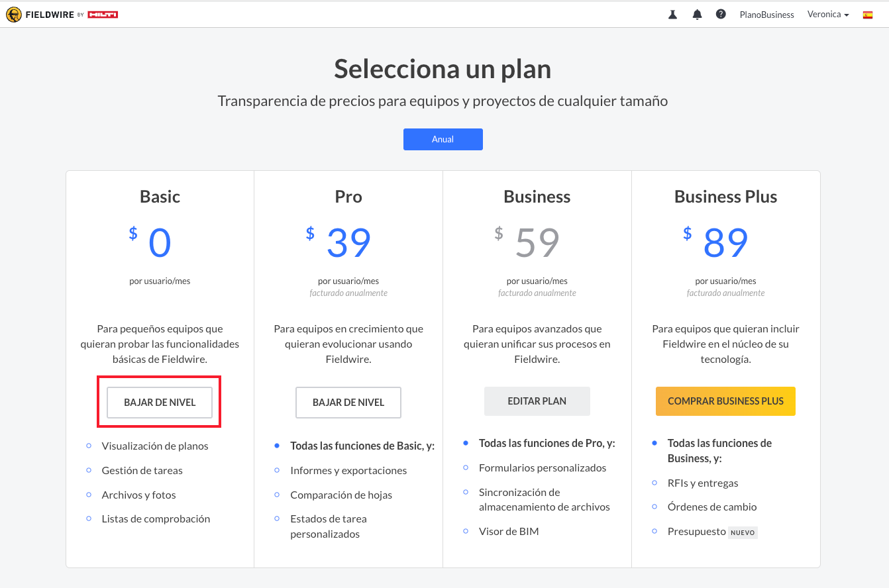Click the Spanish flag language icon
The image size is (889, 588).
(x=867, y=15)
